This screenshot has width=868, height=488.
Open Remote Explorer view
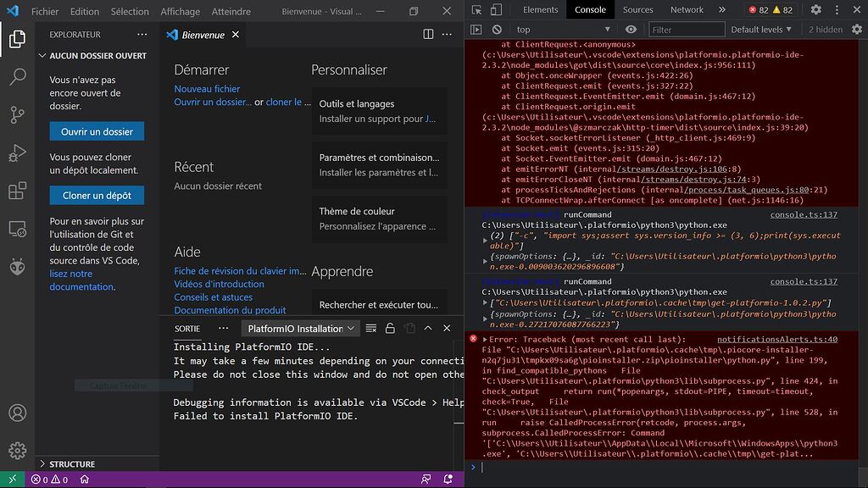tap(17, 229)
